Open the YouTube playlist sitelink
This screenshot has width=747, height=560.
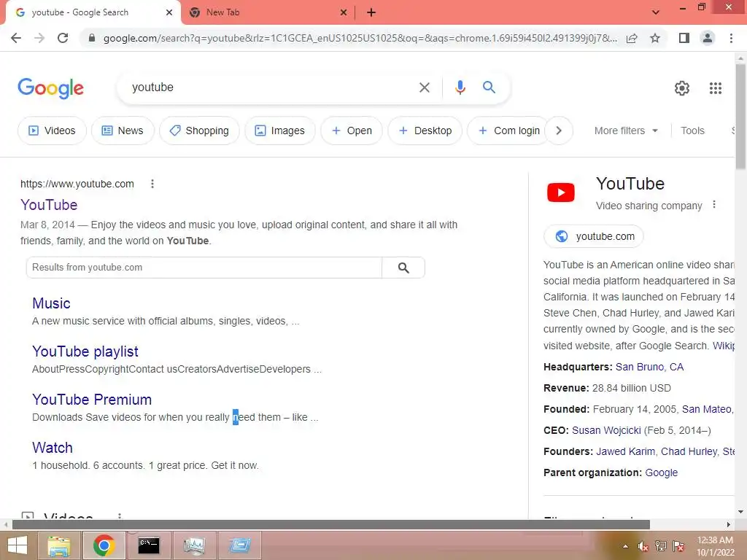tap(85, 351)
